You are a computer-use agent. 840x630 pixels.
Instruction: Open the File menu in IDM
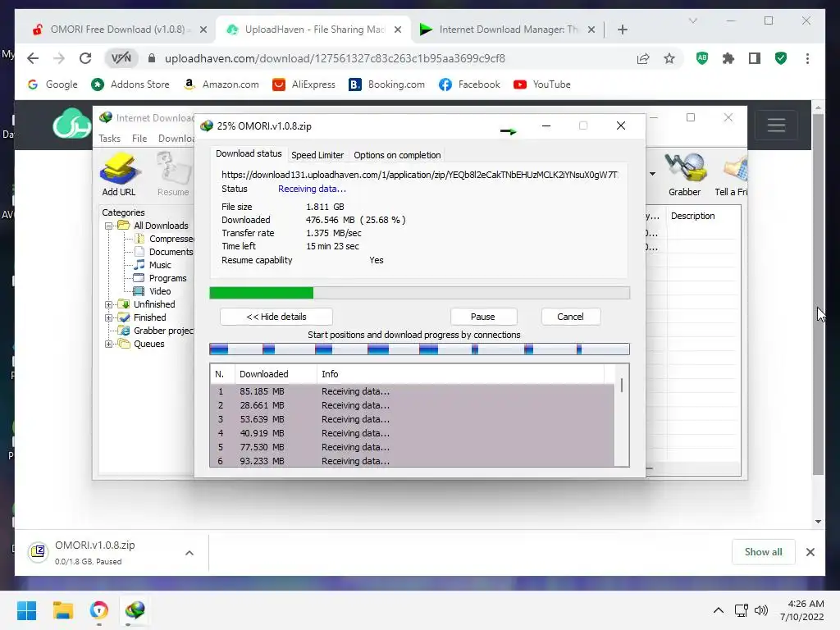click(x=139, y=138)
